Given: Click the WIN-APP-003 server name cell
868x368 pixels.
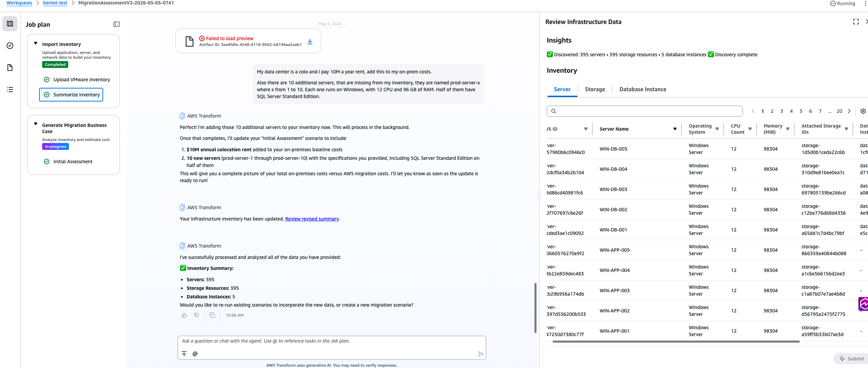Looking at the screenshot, I should (x=615, y=290).
